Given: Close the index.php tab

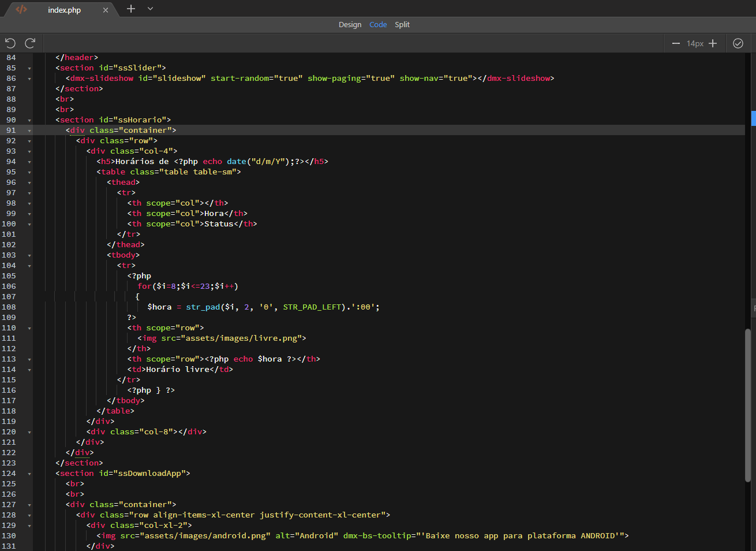Looking at the screenshot, I should (106, 10).
